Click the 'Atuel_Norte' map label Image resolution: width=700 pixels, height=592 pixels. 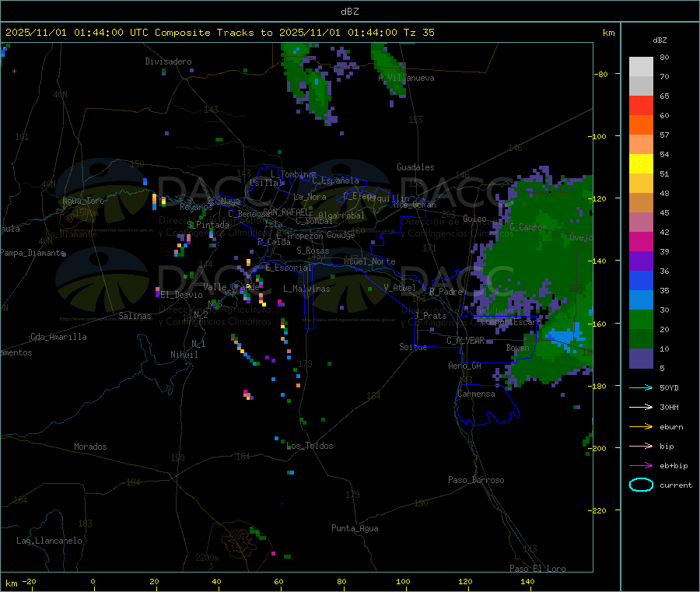[x=369, y=261]
